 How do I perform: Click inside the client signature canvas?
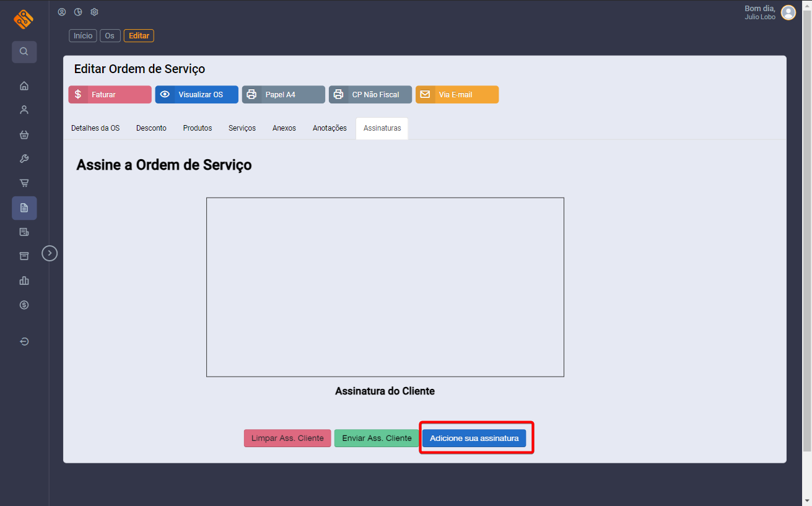(x=385, y=287)
